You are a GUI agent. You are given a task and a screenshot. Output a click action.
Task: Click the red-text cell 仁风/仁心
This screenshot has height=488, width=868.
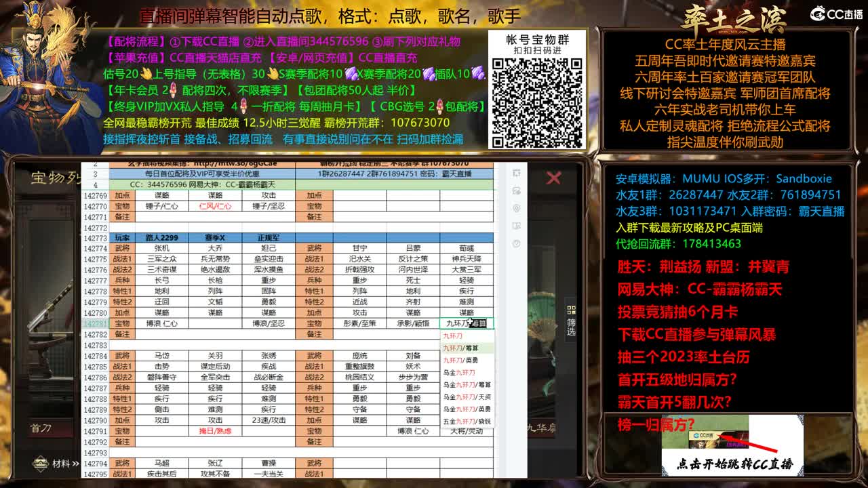click(x=216, y=206)
